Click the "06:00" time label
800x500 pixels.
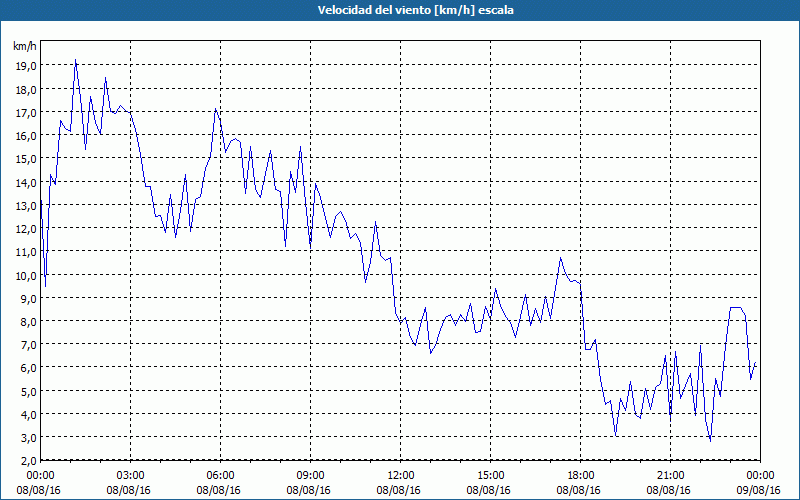point(220,476)
